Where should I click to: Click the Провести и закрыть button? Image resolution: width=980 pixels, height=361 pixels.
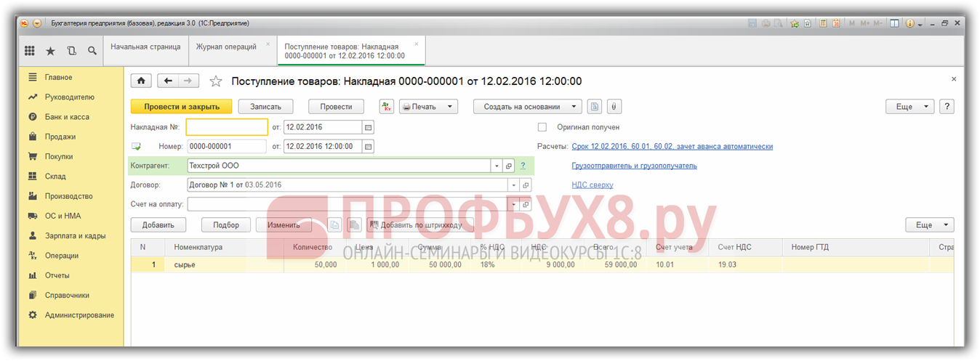pos(181,107)
